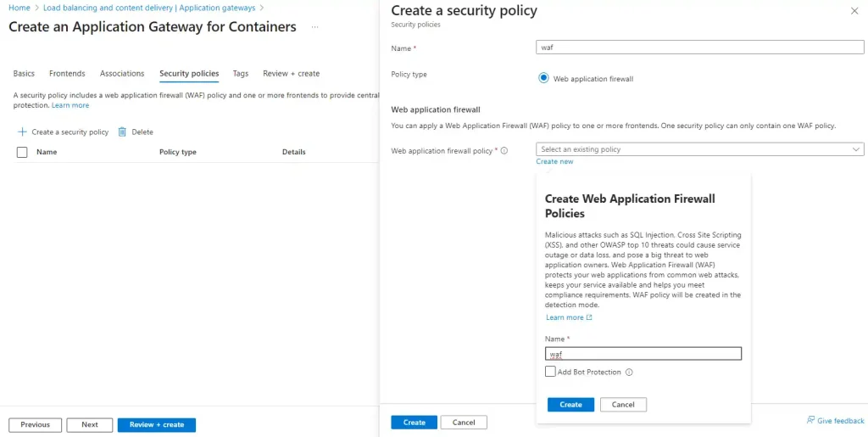The image size is (868, 437).
Task: Click the blue Review + create button
Action: click(x=157, y=424)
